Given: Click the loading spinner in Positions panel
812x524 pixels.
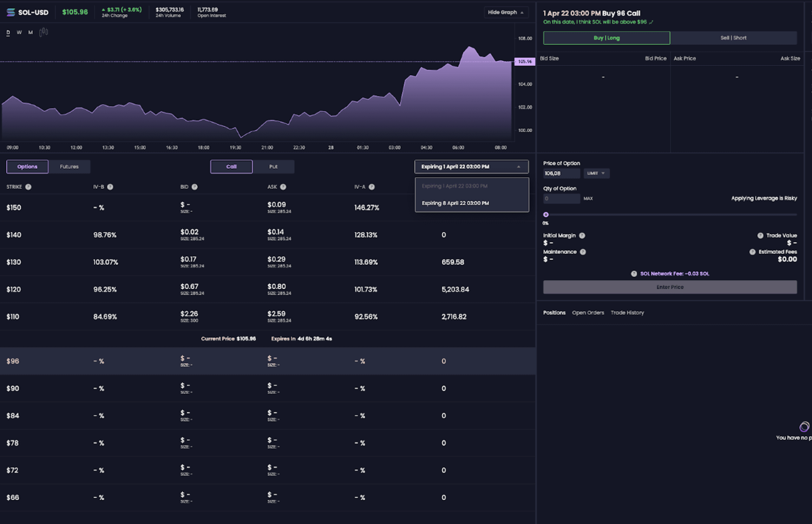Looking at the screenshot, I should click(804, 426).
